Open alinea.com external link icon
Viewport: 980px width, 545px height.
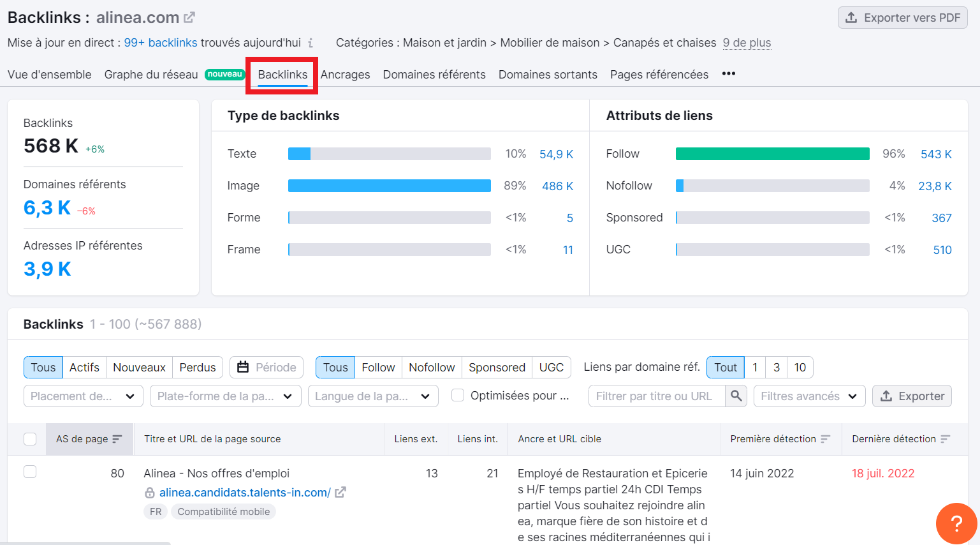[189, 17]
